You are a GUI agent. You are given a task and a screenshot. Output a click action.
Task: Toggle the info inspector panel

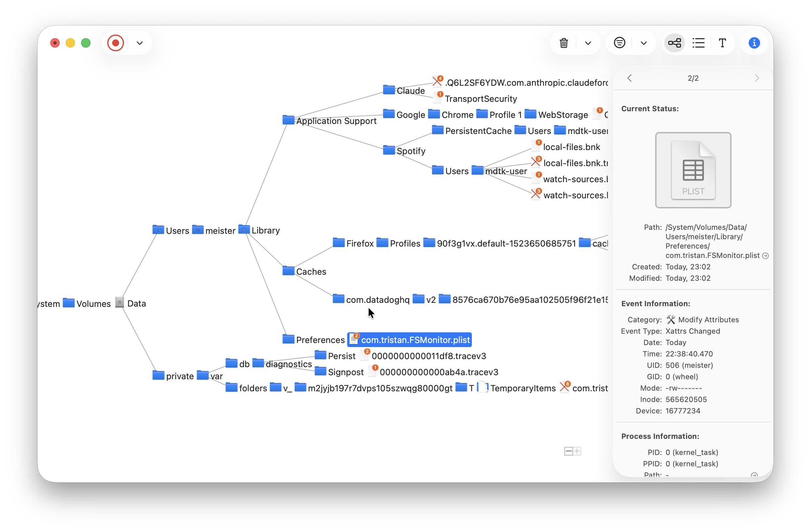754,43
